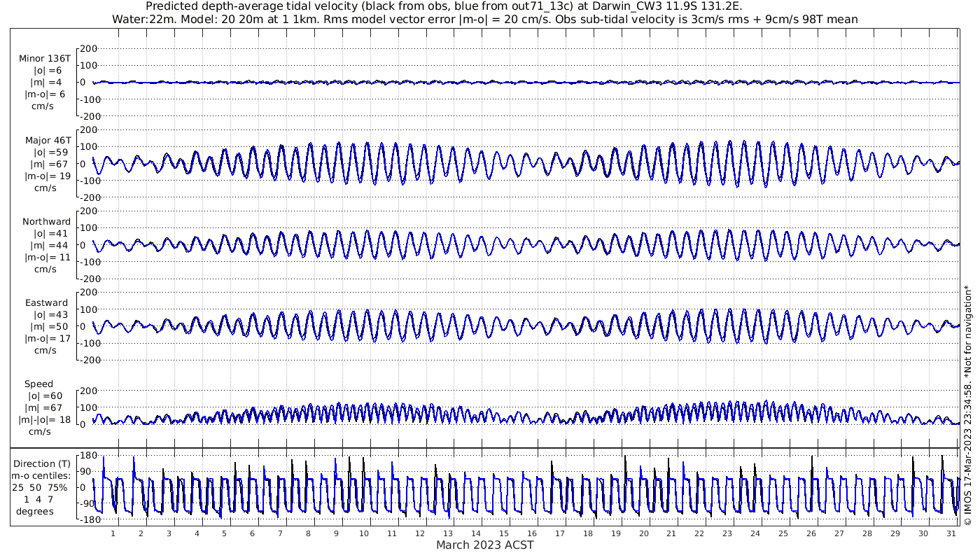980x560 pixels.
Task: Select the 'Minor 136T' panel label
Action: [45, 59]
